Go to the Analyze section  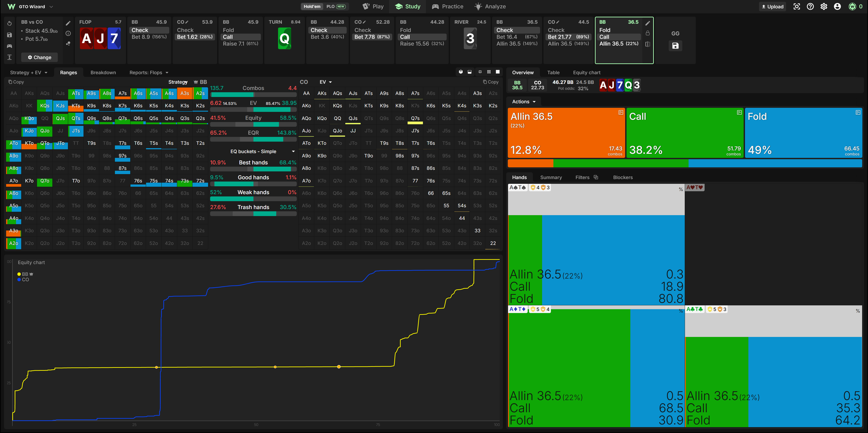click(490, 6)
